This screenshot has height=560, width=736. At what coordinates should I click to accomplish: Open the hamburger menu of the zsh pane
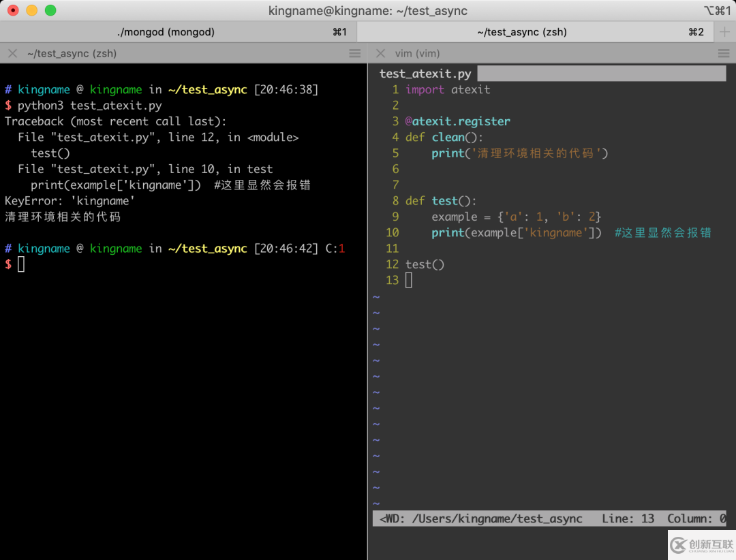(355, 53)
